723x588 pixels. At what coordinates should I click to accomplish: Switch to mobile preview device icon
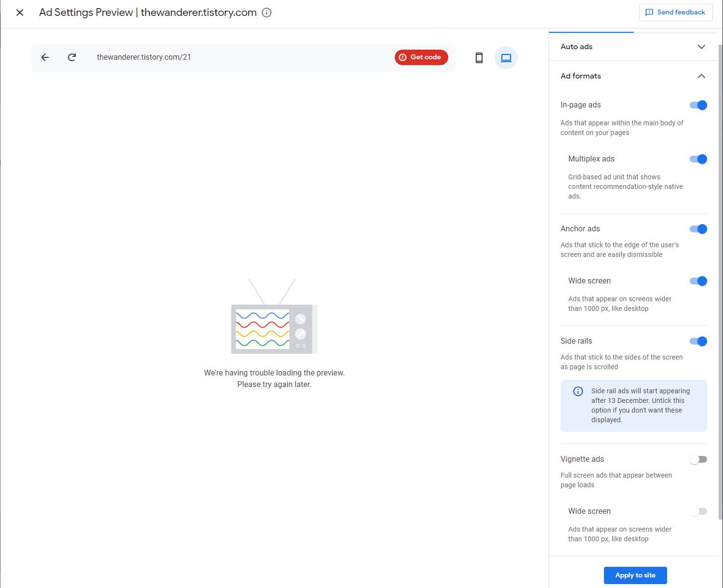point(479,58)
